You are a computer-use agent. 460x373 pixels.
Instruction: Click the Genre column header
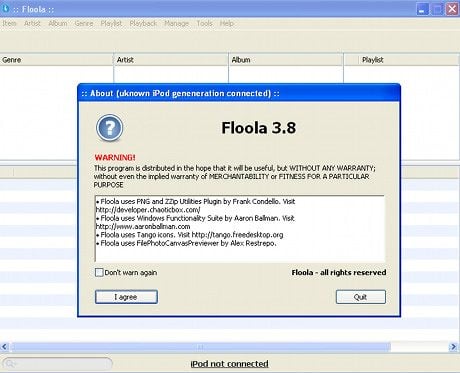(57, 60)
